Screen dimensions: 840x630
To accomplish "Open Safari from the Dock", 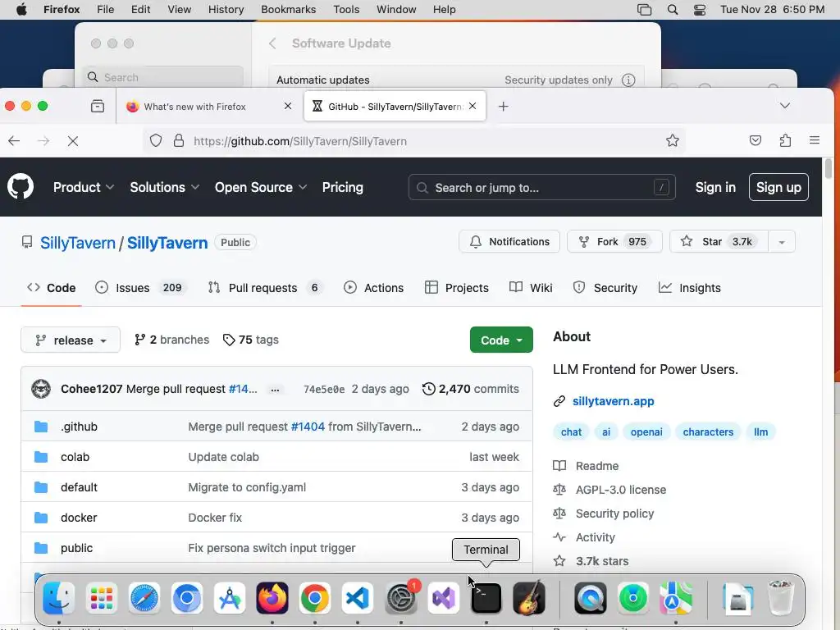I will tap(144, 598).
